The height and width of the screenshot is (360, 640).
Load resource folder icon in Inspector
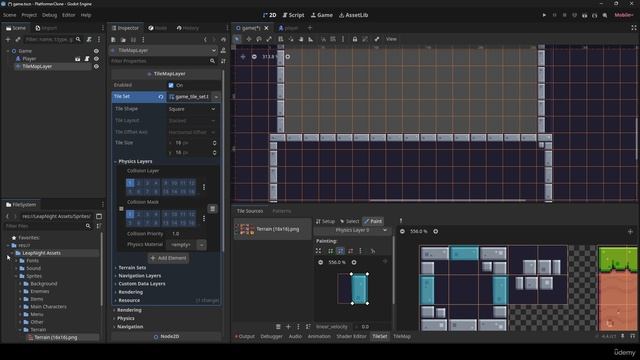point(123,40)
